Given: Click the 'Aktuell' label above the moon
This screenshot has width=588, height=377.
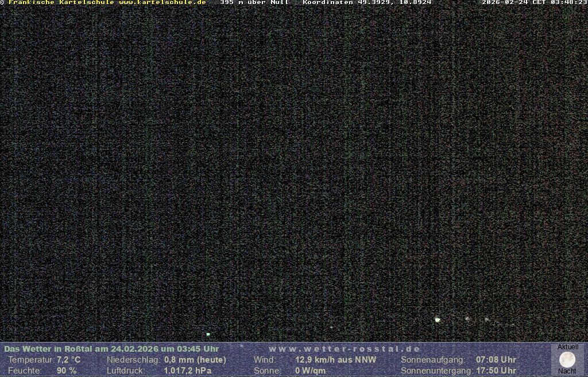Looking at the screenshot, I should (x=568, y=347).
